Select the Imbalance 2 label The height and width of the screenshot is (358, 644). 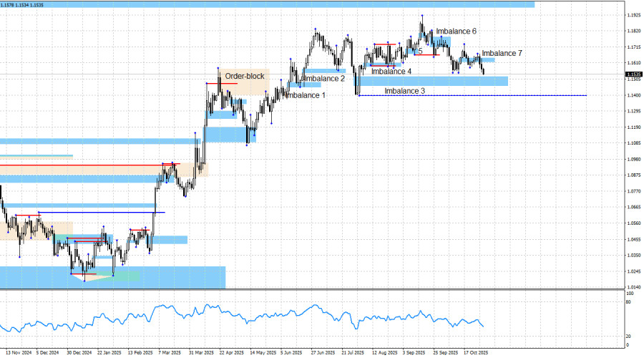[324, 79]
